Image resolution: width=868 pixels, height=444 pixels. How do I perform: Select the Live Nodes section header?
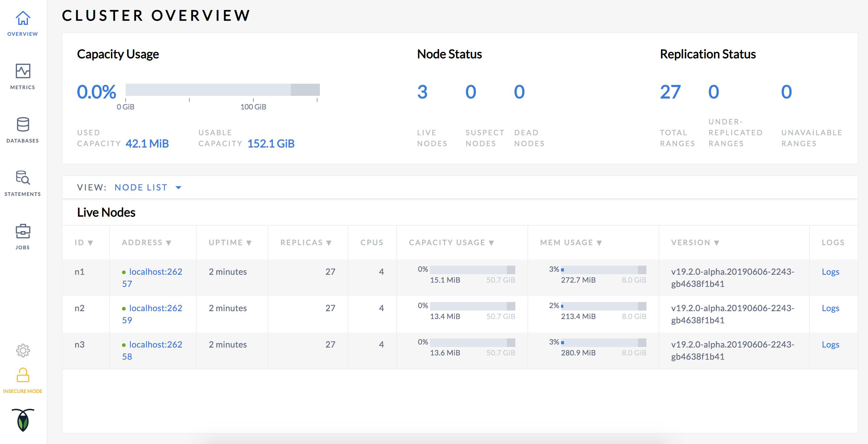(x=106, y=212)
